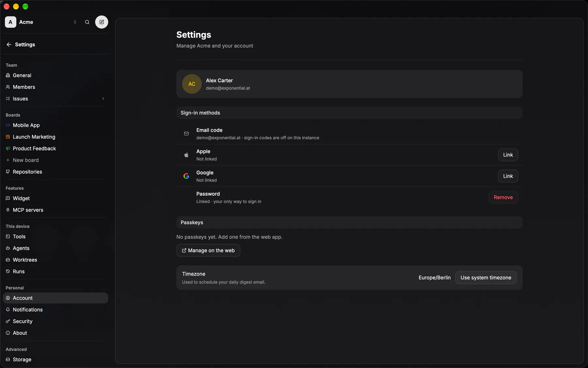Click the compose new issue icon
This screenshot has height=368, width=588.
coord(102,22)
